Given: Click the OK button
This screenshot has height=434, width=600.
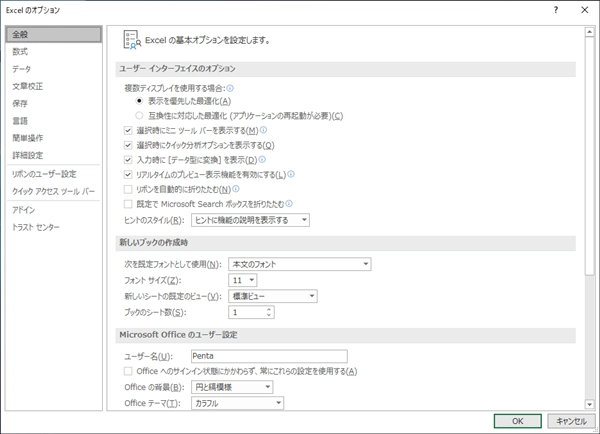Looking at the screenshot, I should click(518, 421).
